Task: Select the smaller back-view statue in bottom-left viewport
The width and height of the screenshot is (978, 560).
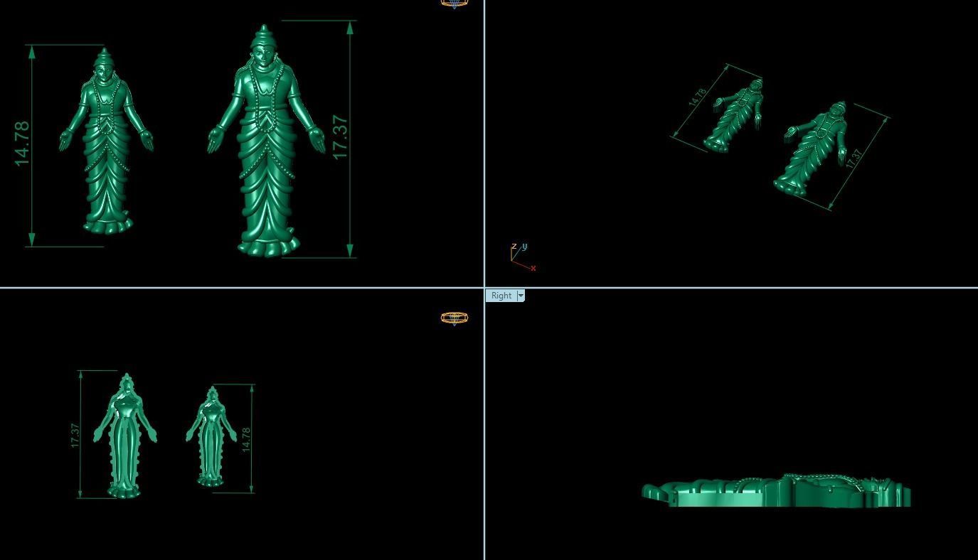Action: pyautogui.click(x=211, y=436)
